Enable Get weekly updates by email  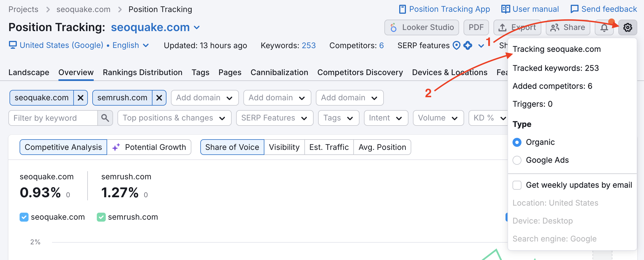517,185
